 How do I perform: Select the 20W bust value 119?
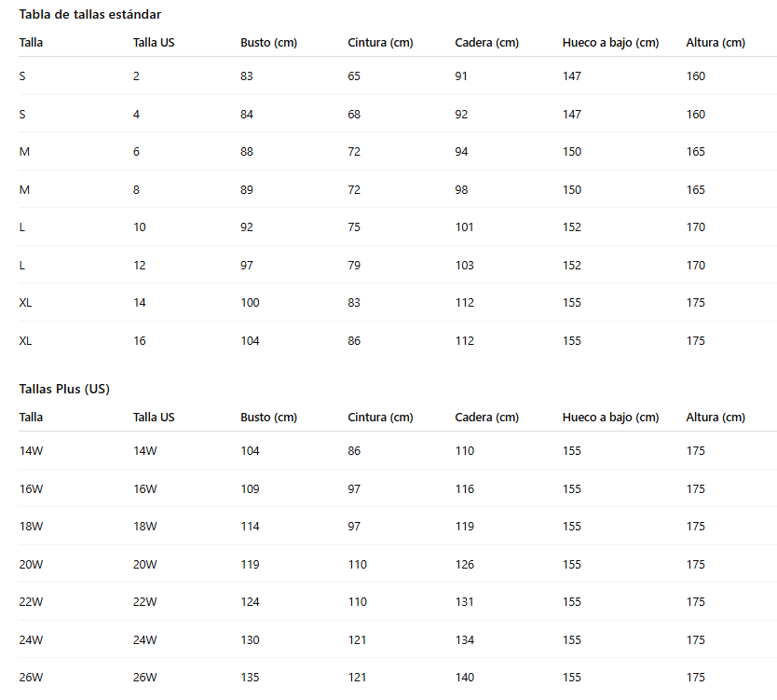(250, 564)
